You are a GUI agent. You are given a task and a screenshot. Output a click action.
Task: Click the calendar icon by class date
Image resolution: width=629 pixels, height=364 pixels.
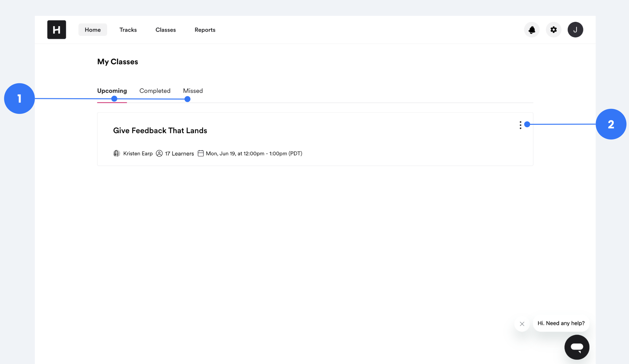pos(201,153)
